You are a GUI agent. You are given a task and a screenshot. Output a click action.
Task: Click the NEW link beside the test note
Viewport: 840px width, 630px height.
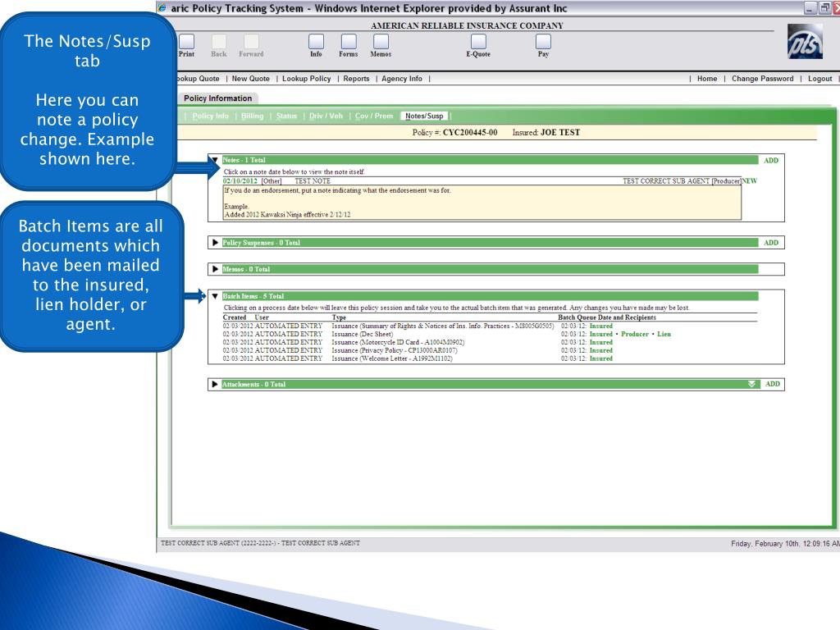tap(750, 181)
